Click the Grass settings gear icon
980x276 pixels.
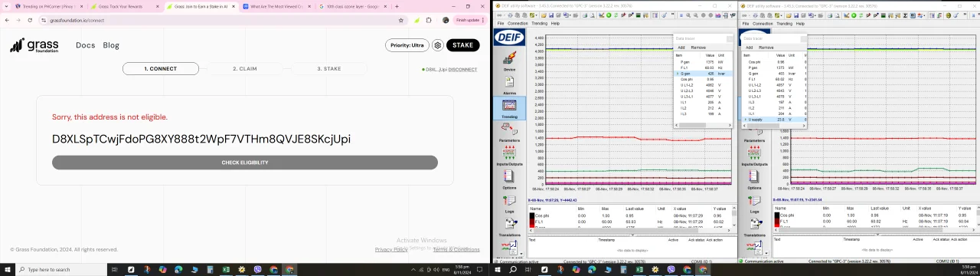click(x=438, y=45)
